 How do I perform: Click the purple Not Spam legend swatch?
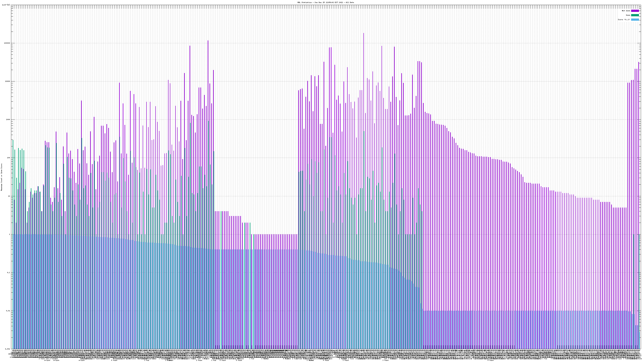pos(635,11)
